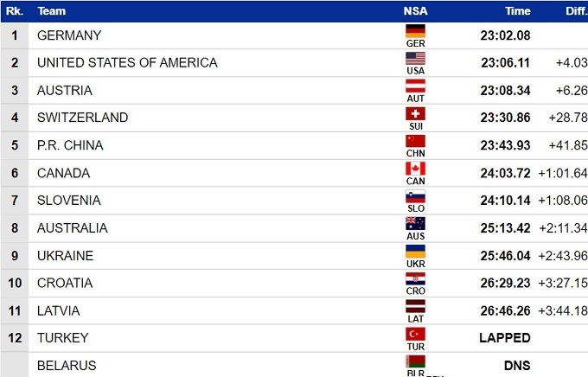Click the Ukraine flag icon

[415, 252]
